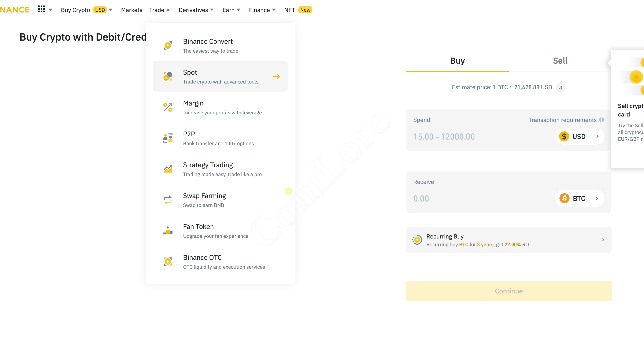Open the USD currency selector
644x359 pixels.
(580, 137)
